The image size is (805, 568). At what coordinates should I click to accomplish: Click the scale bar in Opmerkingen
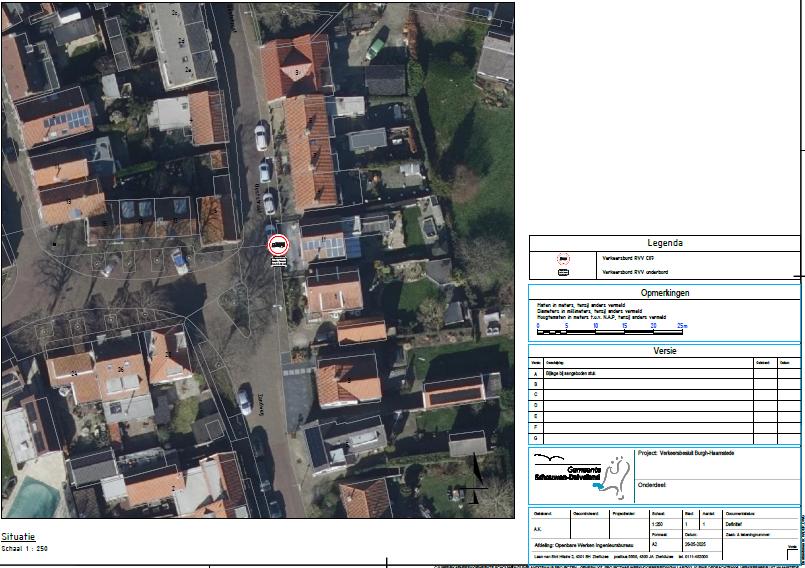tap(611, 328)
